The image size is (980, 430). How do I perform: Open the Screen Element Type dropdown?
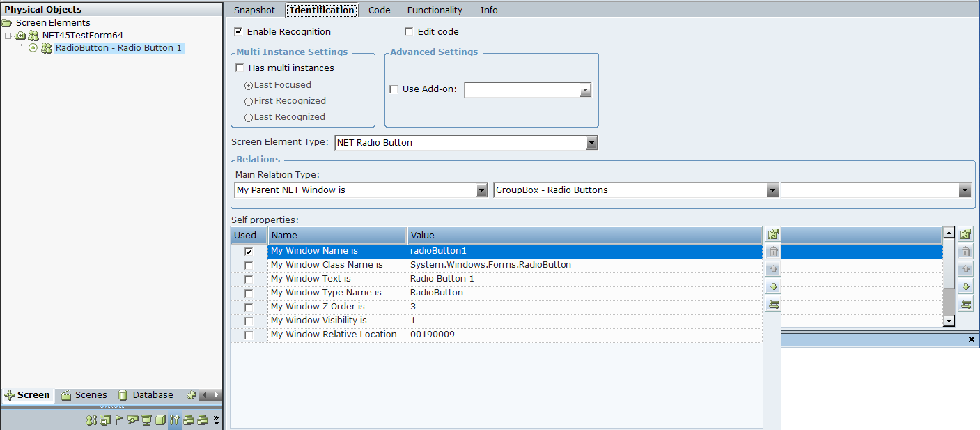591,143
